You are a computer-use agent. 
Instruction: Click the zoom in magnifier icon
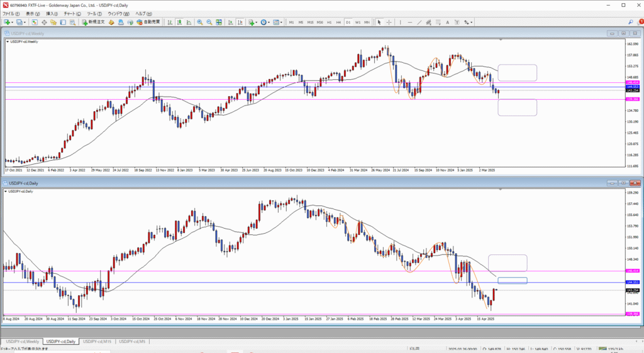click(x=199, y=22)
